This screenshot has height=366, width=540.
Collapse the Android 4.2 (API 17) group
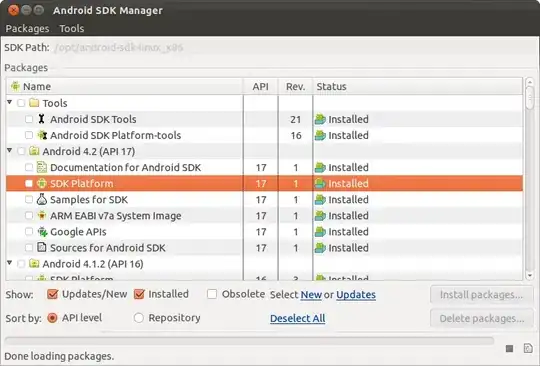[10, 150]
